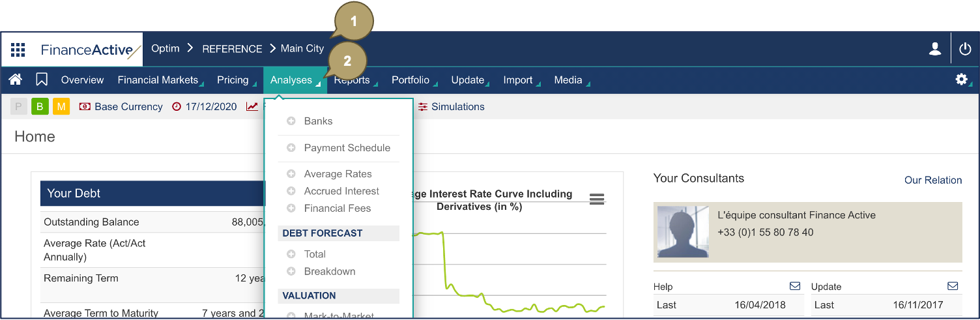Click the Simulations button
Screen dimensions: 980x320
(457, 107)
